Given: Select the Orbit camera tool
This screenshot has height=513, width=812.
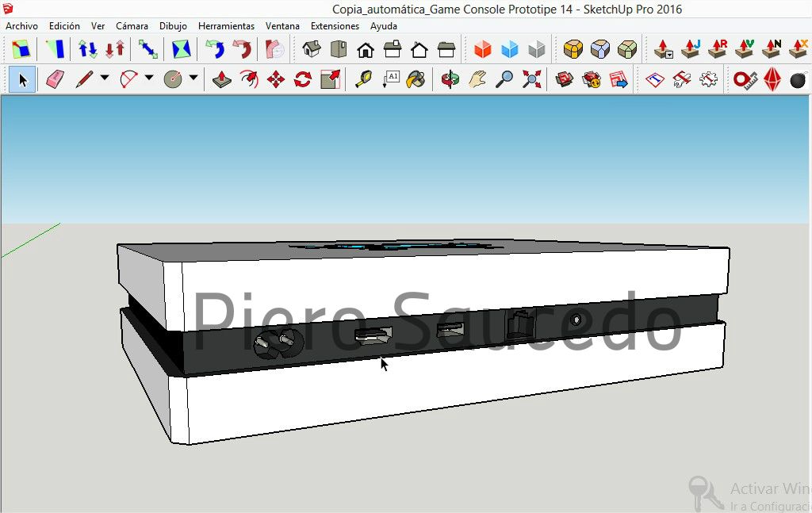Looking at the screenshot, I should click(x=450, y=79).
